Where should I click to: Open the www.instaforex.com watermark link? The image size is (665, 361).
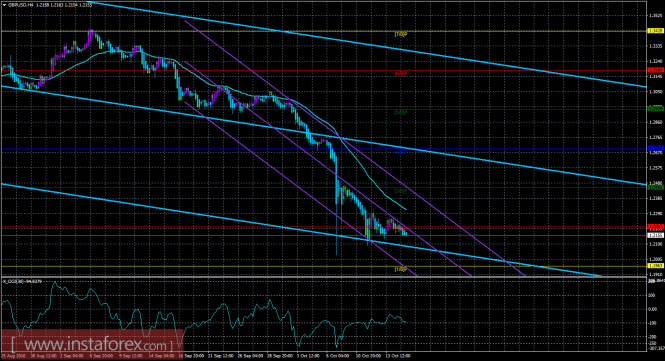point(92,344)
